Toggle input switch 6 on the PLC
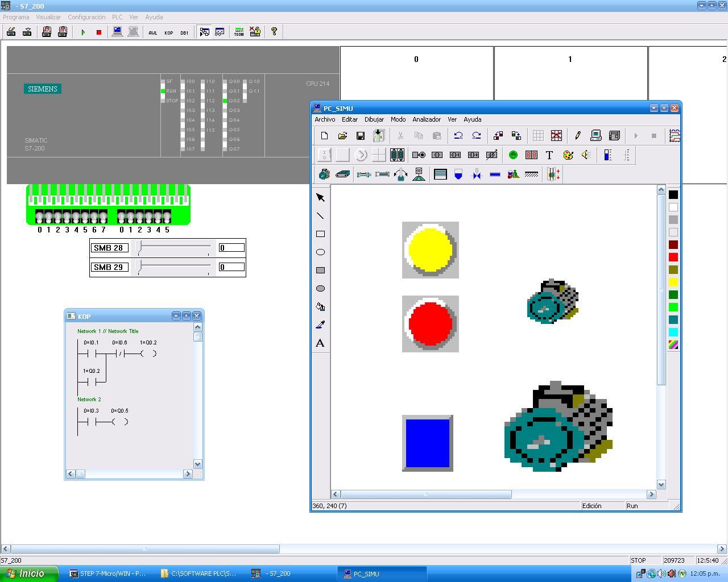 94,217
